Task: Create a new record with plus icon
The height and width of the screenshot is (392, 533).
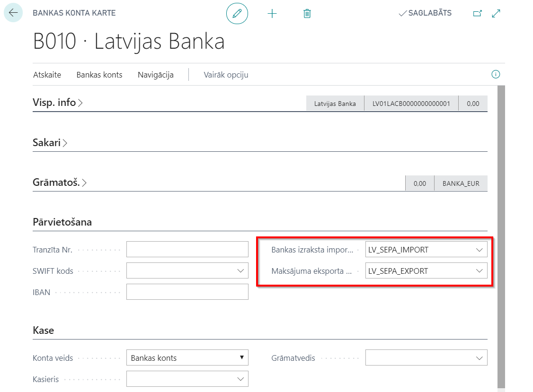Action: click(x=272, y=14)
